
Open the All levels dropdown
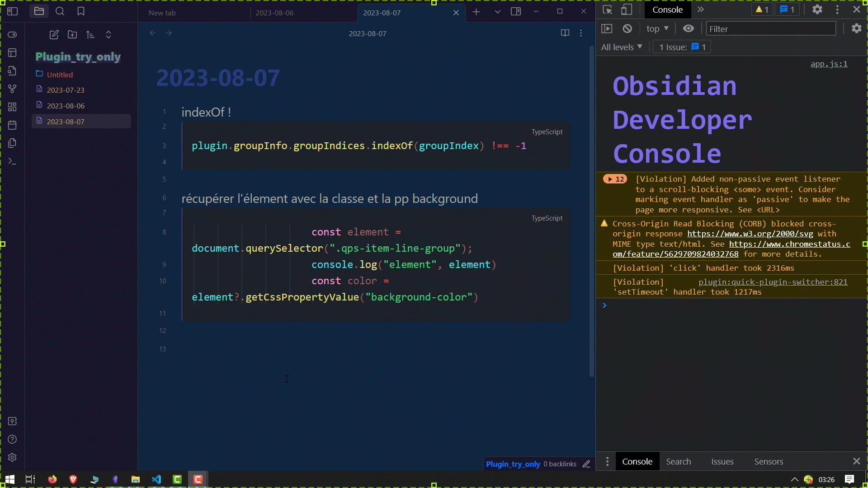click(622, 47)
